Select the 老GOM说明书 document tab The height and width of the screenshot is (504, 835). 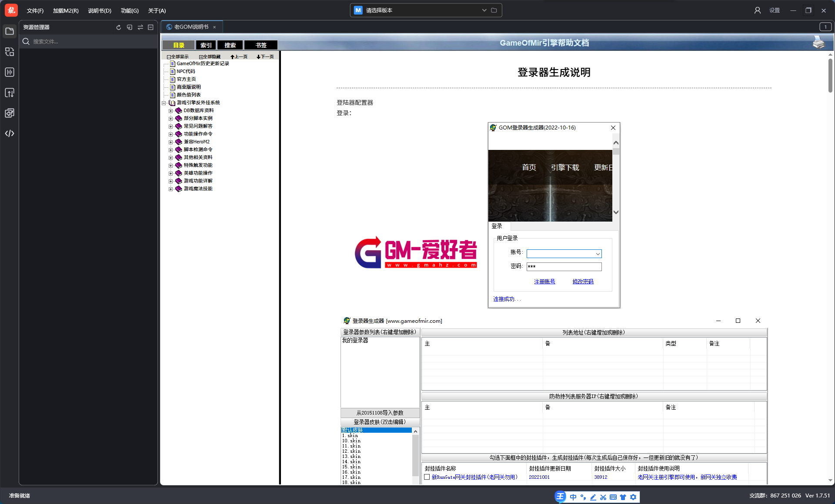point(191,27)
